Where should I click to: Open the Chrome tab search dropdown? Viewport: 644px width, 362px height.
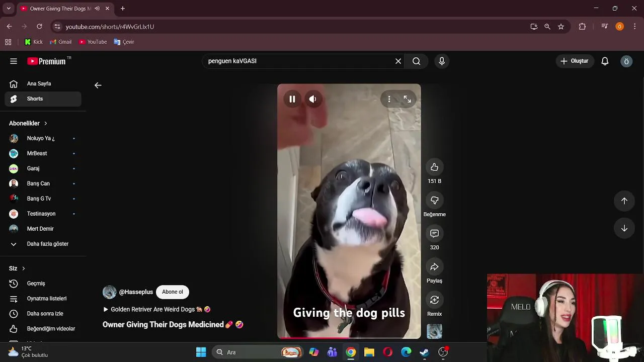9,9
